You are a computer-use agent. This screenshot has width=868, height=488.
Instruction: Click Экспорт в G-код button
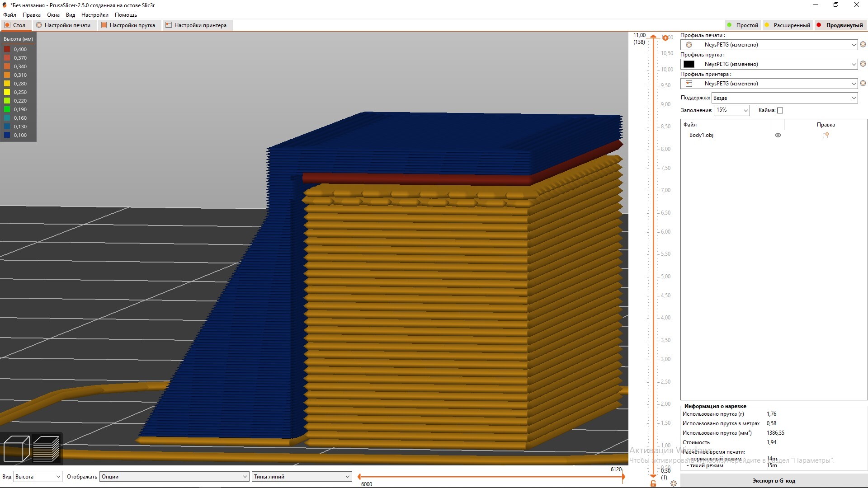774,481
